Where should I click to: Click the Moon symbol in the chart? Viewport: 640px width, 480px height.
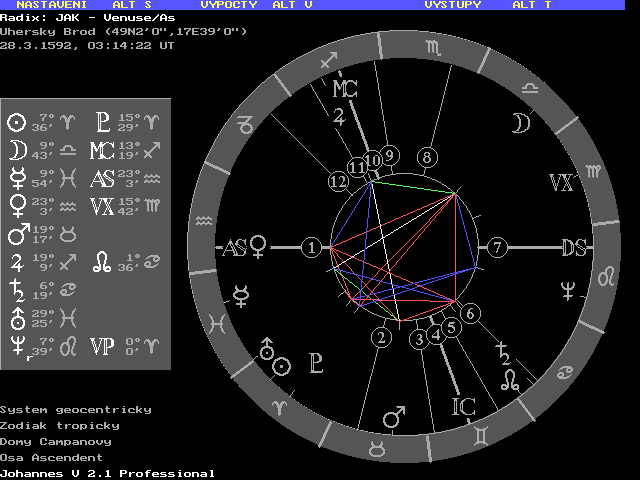point(520,123)
